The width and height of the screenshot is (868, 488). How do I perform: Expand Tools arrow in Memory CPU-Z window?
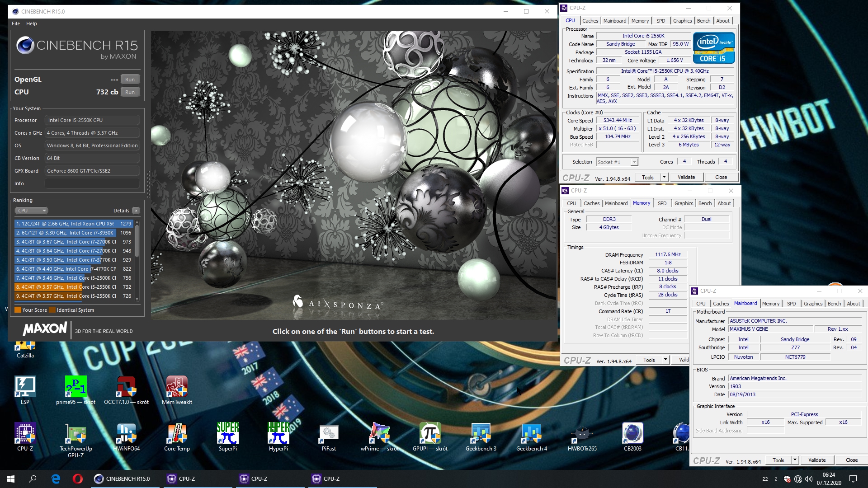[x=665, y=360]
